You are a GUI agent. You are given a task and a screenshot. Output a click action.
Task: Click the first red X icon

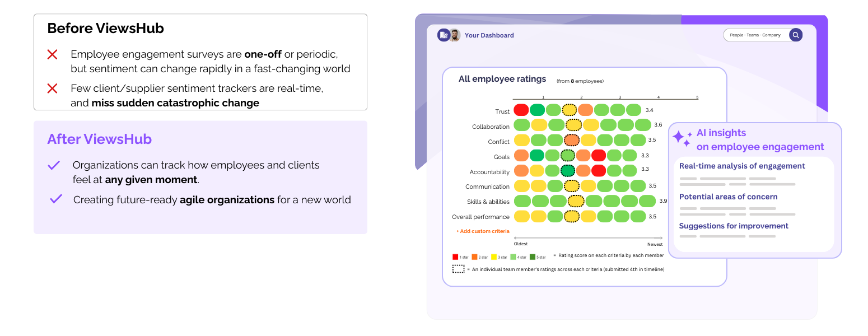coord(52,55)
